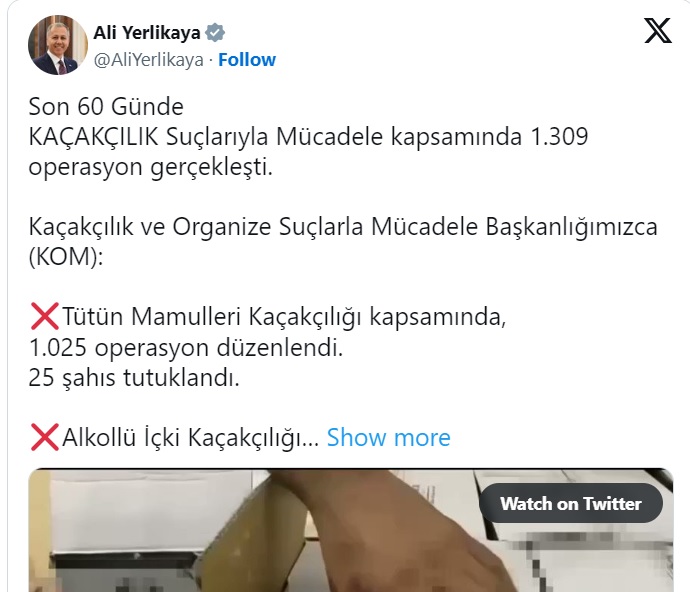
Task: Click the "25 şahıs tutuklandı." line
Action: point(134,378)
